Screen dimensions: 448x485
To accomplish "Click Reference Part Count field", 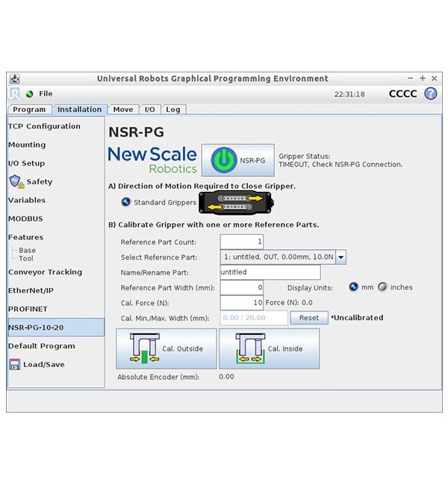I will [241, 242].
